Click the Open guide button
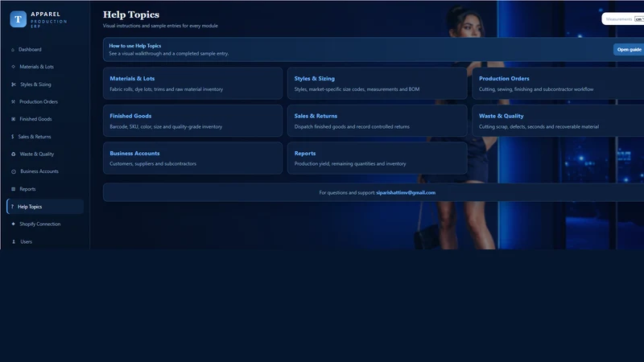This screenshot has width=644, height=362. tap(629, 50)
